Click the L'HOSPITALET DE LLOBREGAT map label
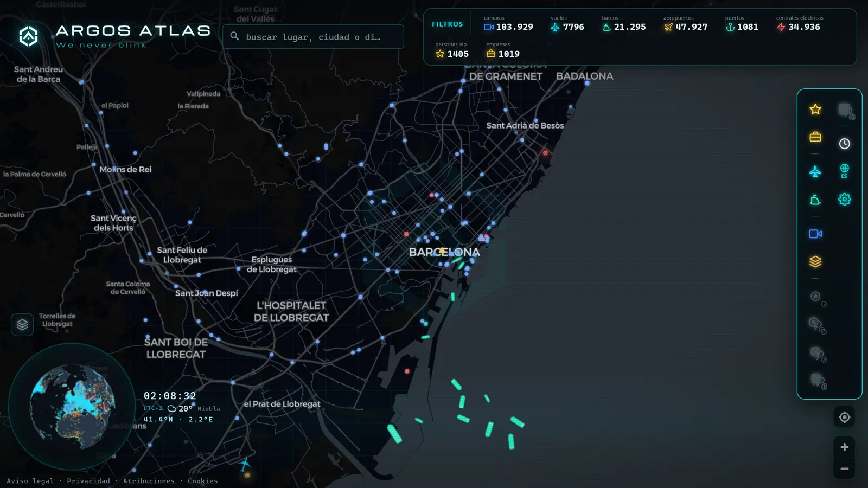This screenshot has width=868, height=488. point(291,312)
